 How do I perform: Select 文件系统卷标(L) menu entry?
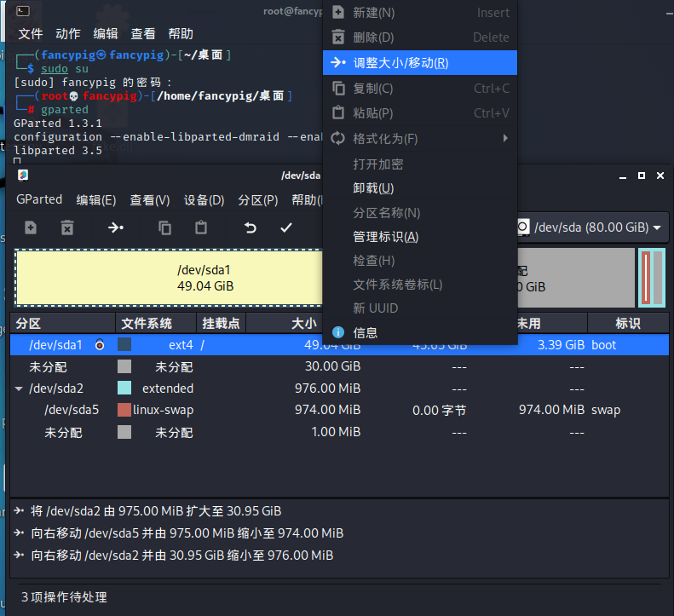[x=420, y=284]
